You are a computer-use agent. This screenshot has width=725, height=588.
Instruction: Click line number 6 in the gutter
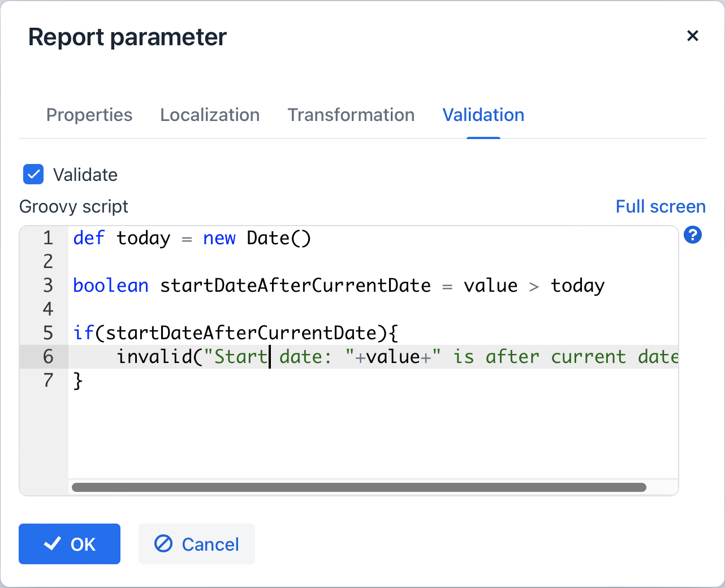[48, 357]
